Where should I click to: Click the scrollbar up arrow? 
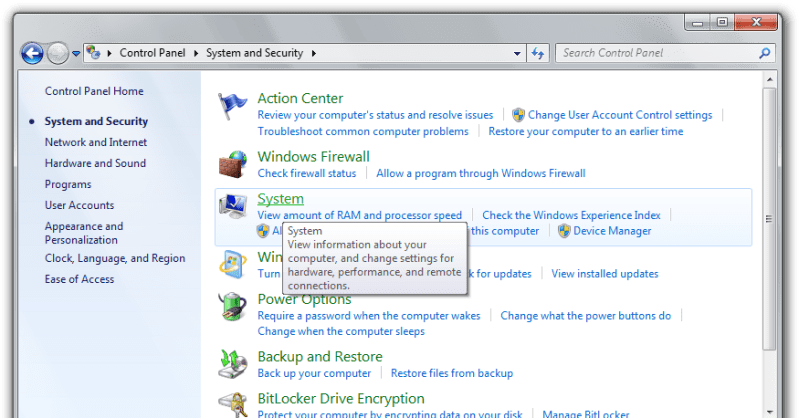pyautogui.click(x=769, y=80)
